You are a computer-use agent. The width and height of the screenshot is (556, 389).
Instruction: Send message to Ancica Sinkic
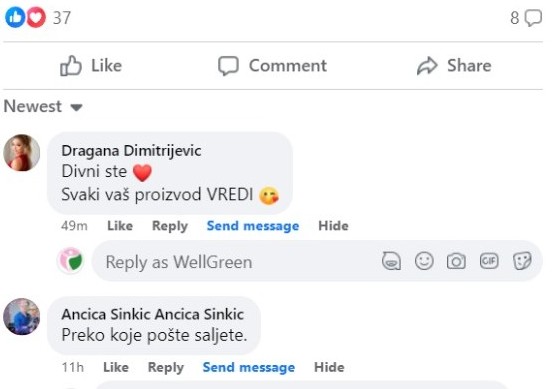[x=249, y=367]
